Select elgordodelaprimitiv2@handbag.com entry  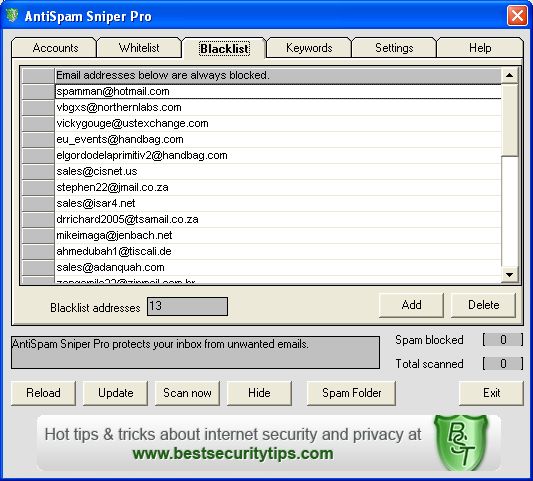pyautogui.click(x=278, y=155)
